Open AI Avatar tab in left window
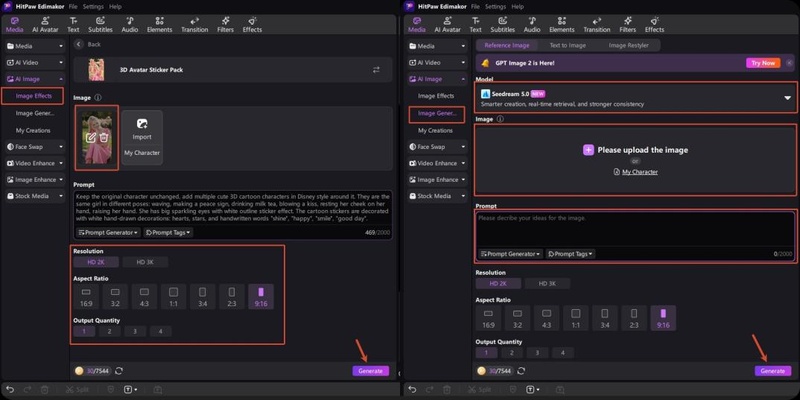This screenshot has height=400, width=800. click(x=45, y=24)
